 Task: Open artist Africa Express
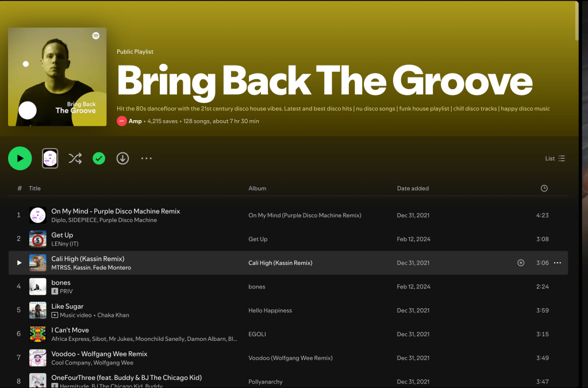pos(71,339)
